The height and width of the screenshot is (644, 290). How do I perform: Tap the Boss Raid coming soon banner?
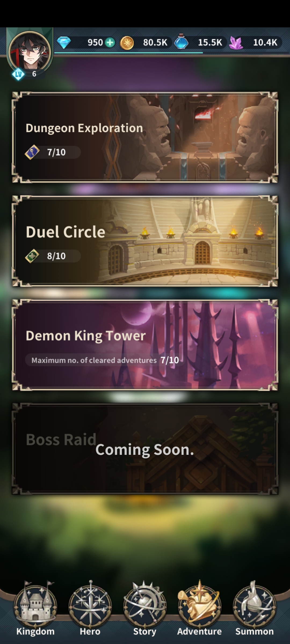coord(145,449)
